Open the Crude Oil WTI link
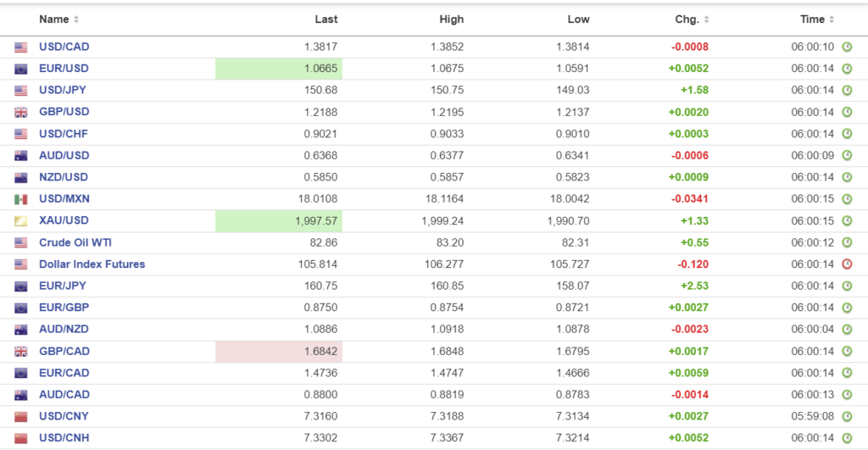This screenshot has width=868, height=450. (75, 242)
